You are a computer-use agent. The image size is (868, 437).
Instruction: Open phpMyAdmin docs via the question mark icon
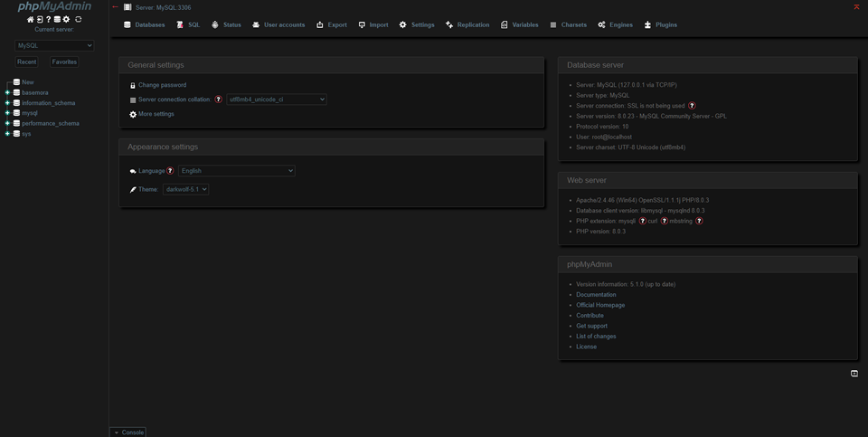point(48,19)
